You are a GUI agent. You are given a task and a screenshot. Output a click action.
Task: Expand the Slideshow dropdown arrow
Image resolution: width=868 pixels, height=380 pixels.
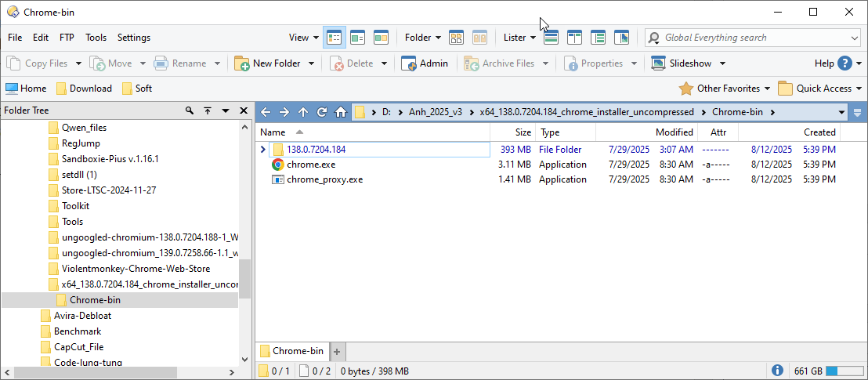(722, 63)
